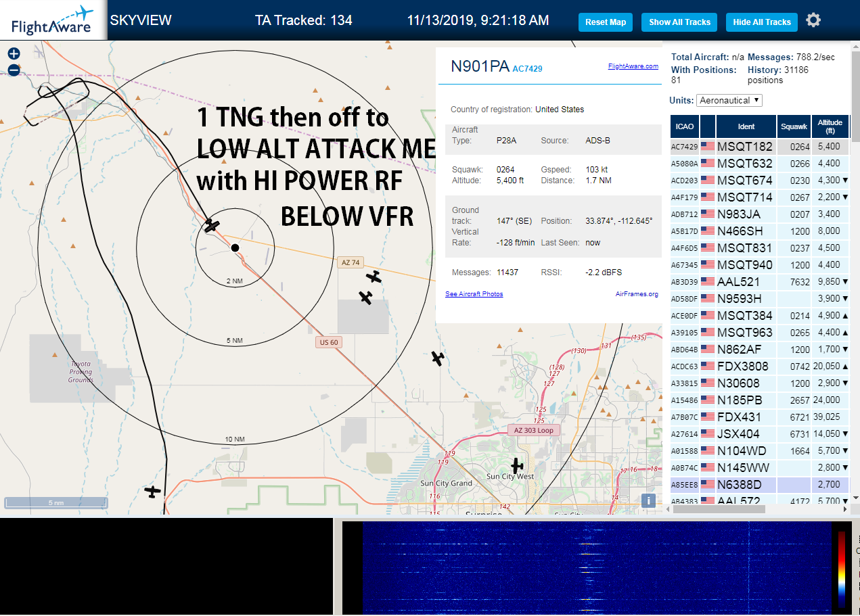The image size is (860, 616).
Task: Click the Sun City West map label
Action: (x=510, y=476)
